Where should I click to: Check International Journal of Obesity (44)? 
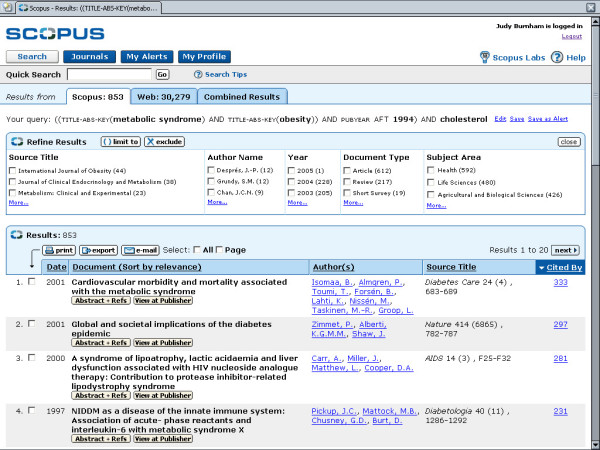click(13, 171)
